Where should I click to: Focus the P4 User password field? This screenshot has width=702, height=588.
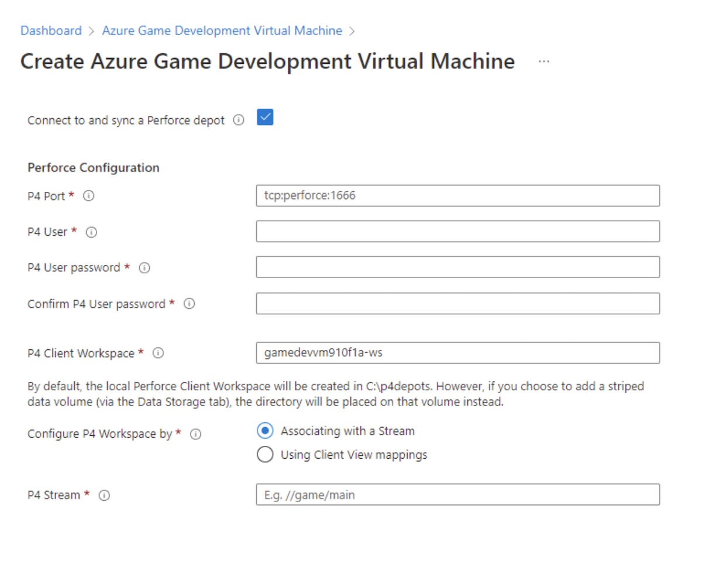click(458, 267)
